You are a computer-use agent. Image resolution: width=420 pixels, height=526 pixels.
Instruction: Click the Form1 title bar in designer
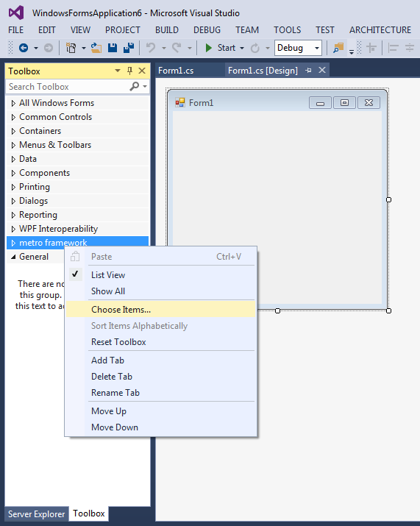(x=277, y=102)
